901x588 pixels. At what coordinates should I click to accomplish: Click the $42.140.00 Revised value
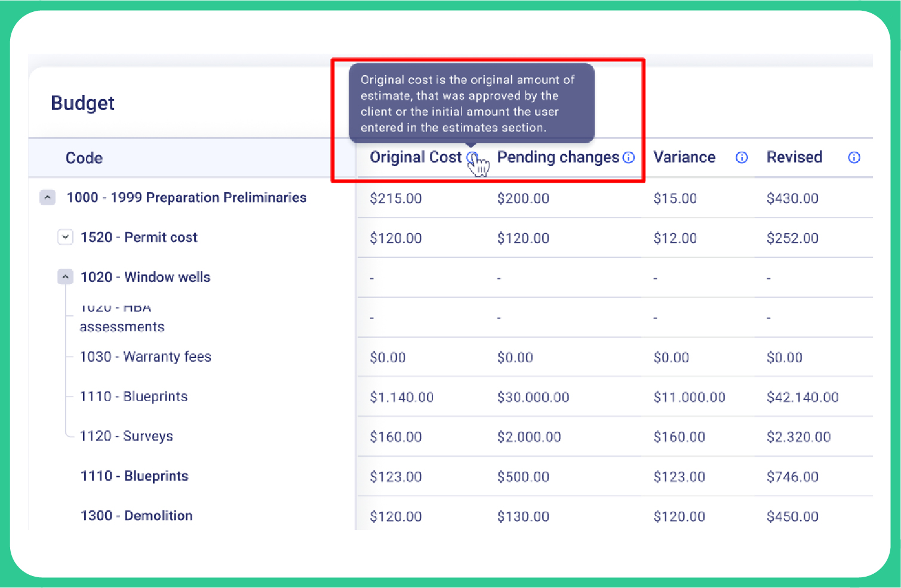tap(802, 398)
